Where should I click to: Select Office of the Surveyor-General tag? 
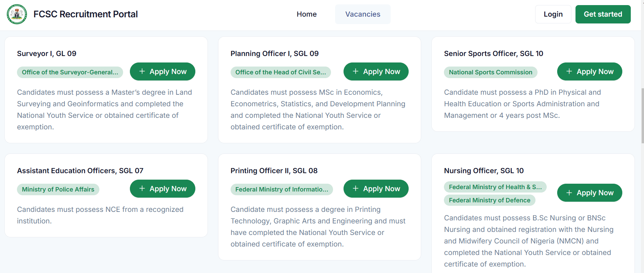coord(70,72)
